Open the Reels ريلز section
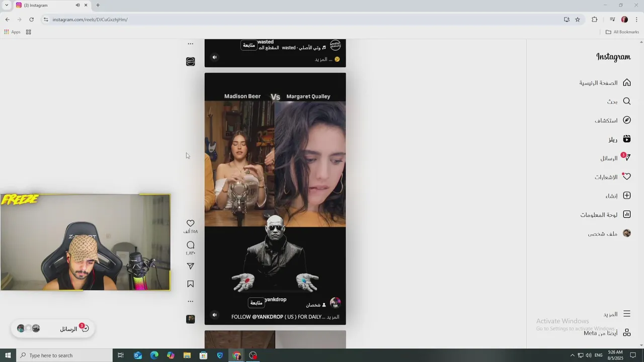This screenshot has width=644, height=362. coord(619,139)
